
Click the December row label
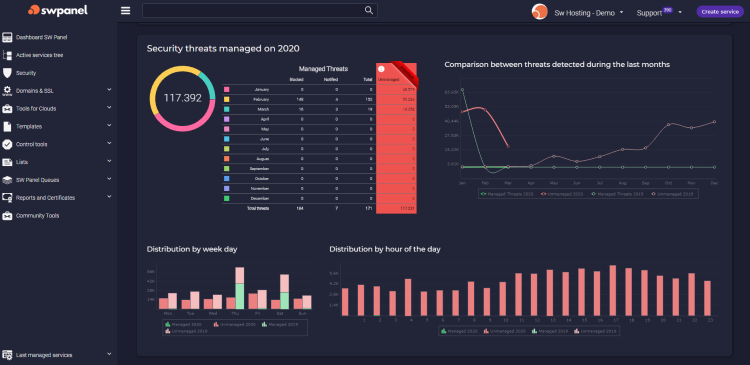(x=260, y=199)
